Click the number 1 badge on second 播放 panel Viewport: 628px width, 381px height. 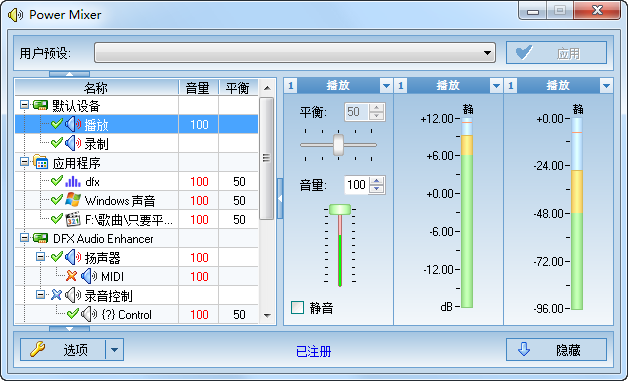[401, 85]
